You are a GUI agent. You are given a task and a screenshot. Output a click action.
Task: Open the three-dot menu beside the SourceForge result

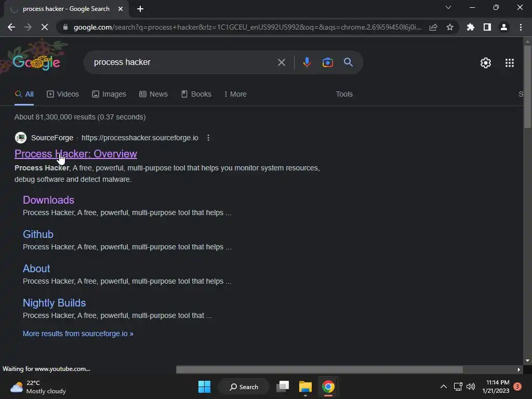pos(208,138)
